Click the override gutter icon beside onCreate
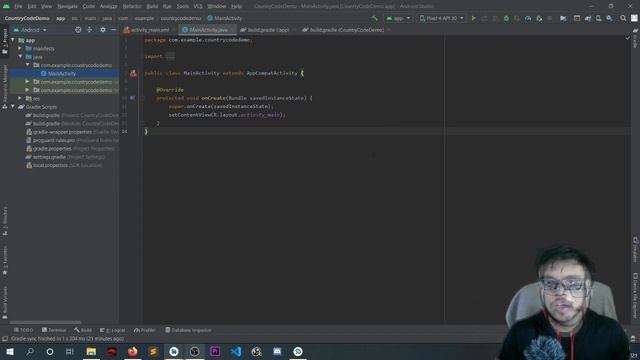Screen dimensions: 640x360 coord(132,98)
